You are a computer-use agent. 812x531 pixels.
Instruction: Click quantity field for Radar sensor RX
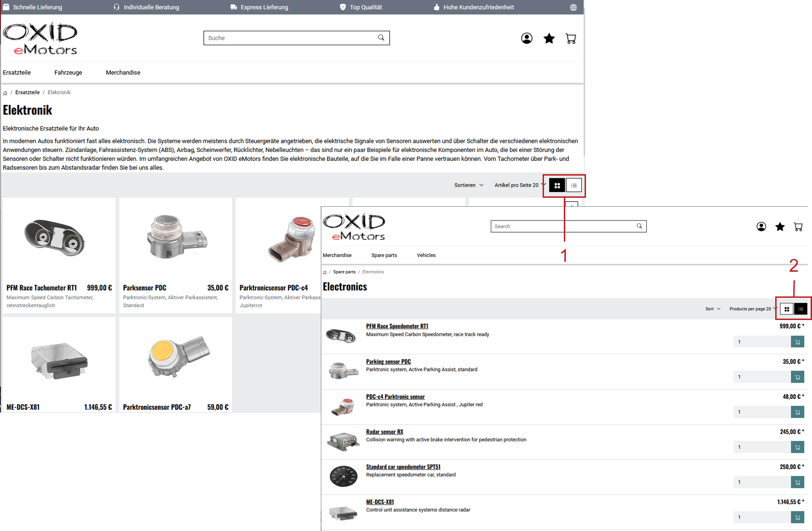[x=762, y=447]
